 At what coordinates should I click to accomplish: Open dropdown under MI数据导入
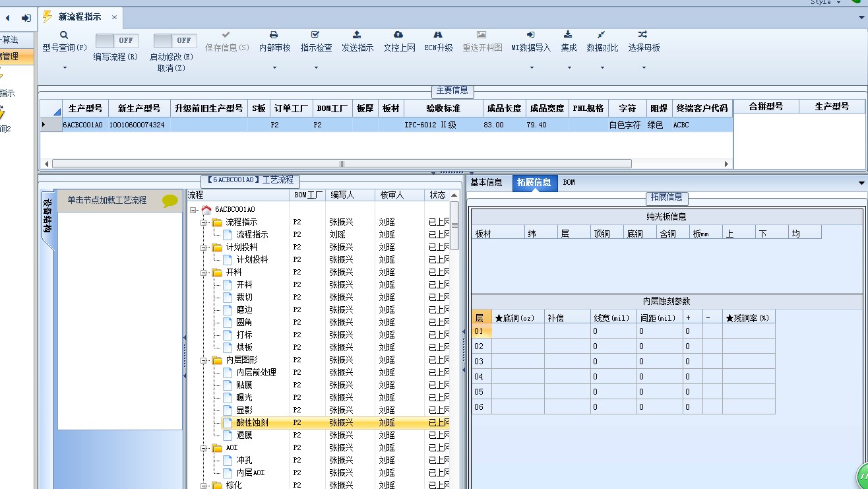pos(531,67)
